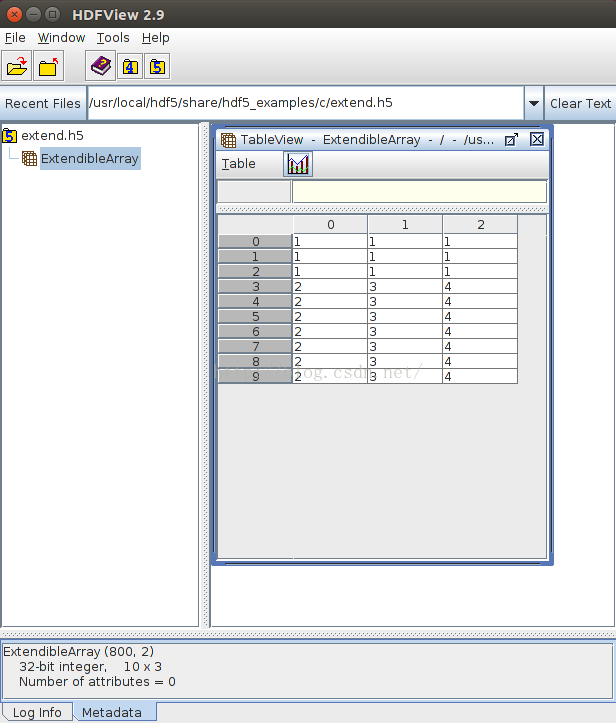Open the File menu

click(x=15, y=38)
